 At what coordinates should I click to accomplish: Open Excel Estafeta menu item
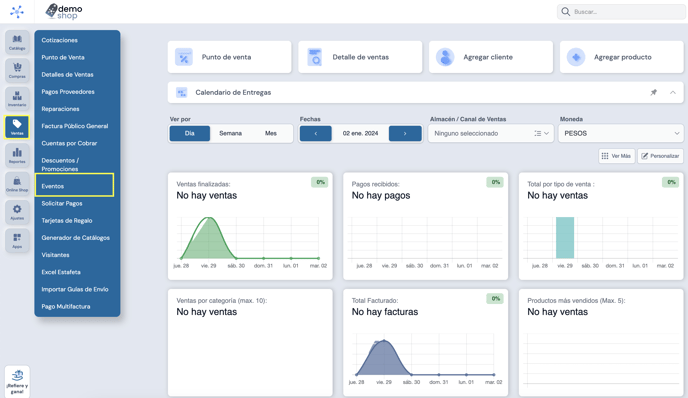(61, 272)
